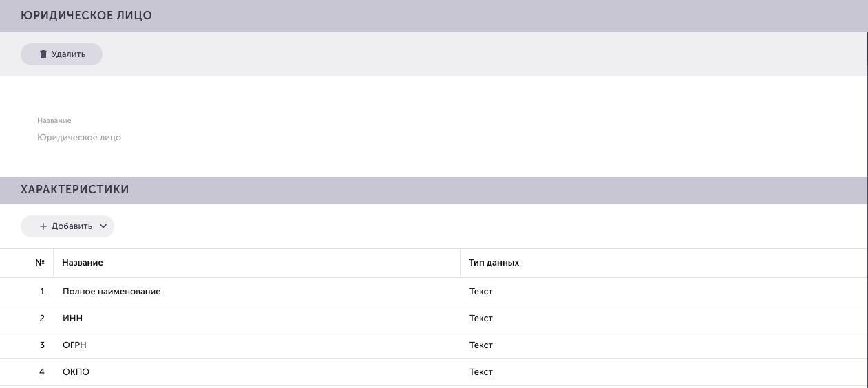
Task: Click row number 3 in the table
Action: [42, 345]
